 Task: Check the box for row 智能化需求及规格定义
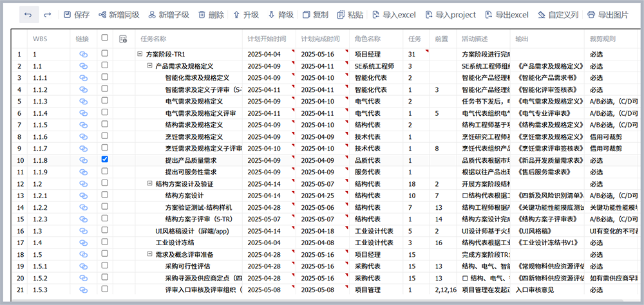click(105, 77)
